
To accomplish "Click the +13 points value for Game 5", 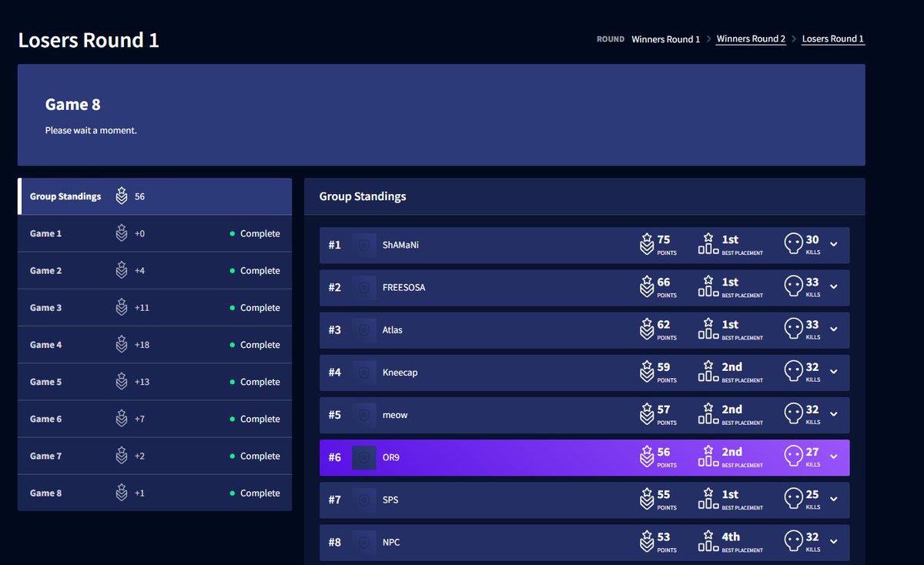I will coord(142,382).
